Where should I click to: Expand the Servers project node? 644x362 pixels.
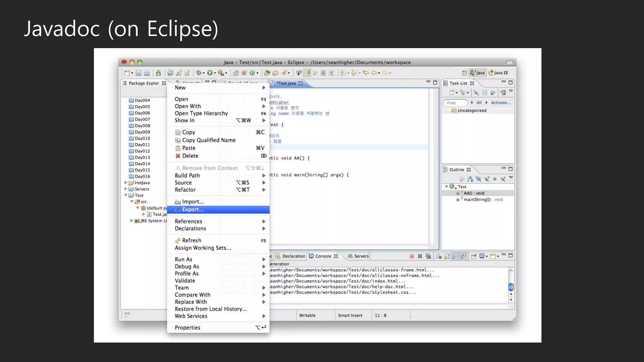126,189
